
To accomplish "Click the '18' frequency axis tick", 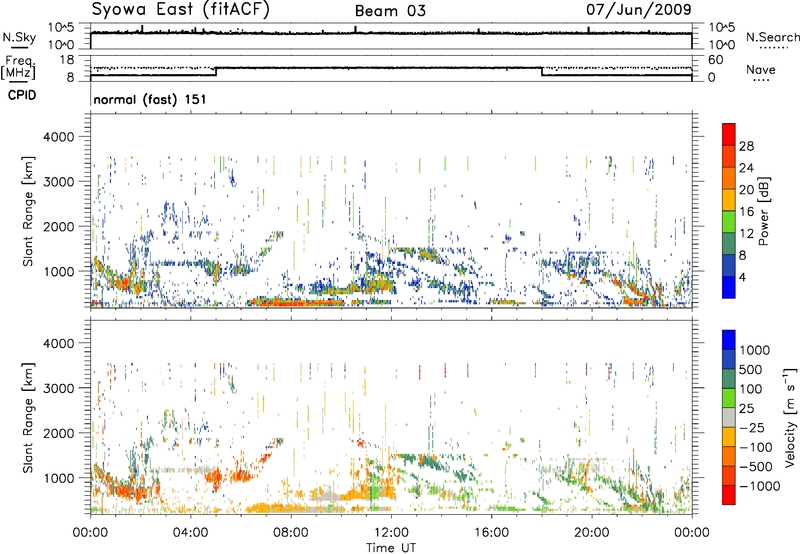I will tap(67, 60).
